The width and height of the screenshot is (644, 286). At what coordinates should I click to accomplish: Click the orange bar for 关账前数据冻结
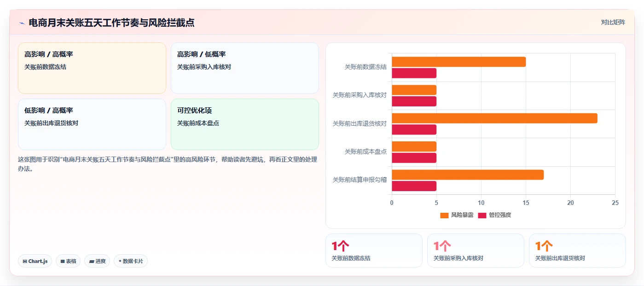pyautogui.click(x=458, y=62)
